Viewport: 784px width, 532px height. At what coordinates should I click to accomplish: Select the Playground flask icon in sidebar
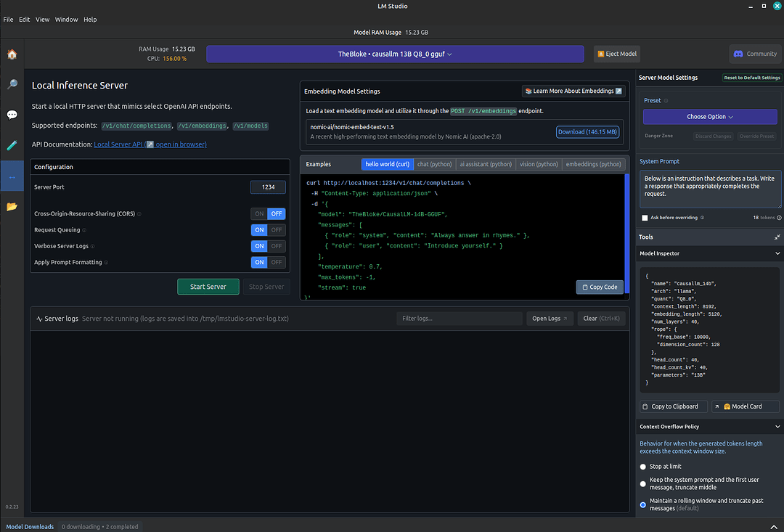[x=12, y=144]
